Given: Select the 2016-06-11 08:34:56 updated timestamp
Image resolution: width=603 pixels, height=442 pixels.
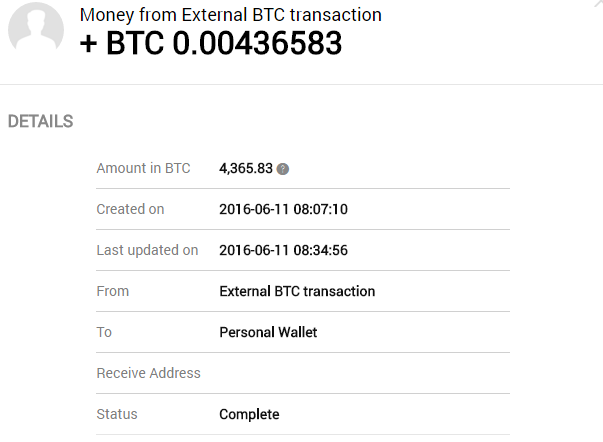Looking at the screenshot, I should (x=283, y=250).
